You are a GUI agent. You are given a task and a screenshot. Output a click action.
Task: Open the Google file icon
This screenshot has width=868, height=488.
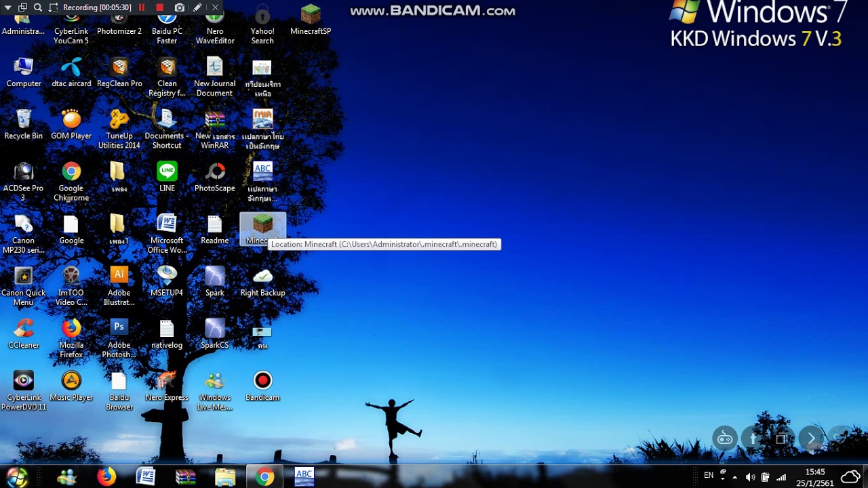[x=71, y=230]
